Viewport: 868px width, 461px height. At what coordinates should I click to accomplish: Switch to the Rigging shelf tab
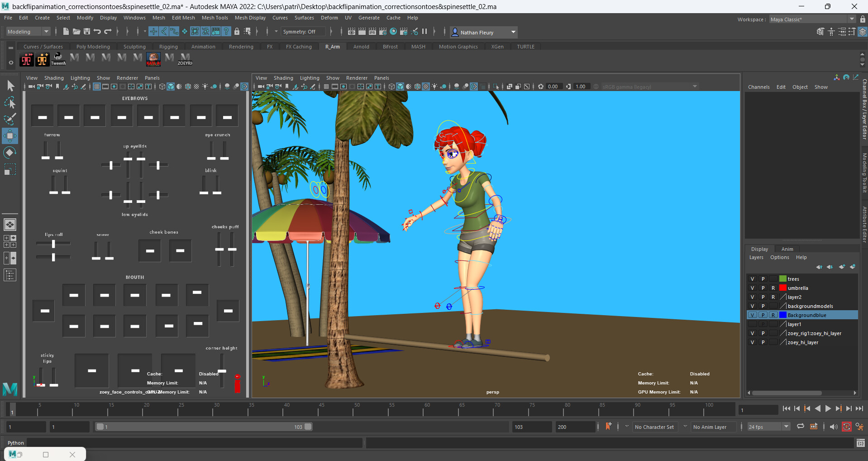168,47
